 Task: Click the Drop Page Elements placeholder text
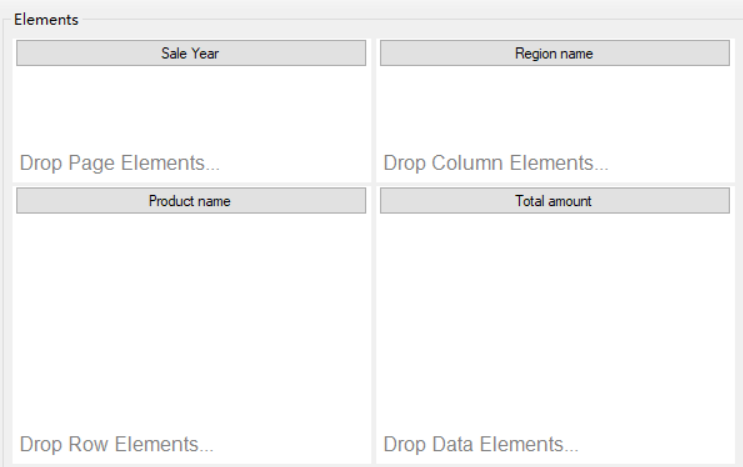point(119,163)
